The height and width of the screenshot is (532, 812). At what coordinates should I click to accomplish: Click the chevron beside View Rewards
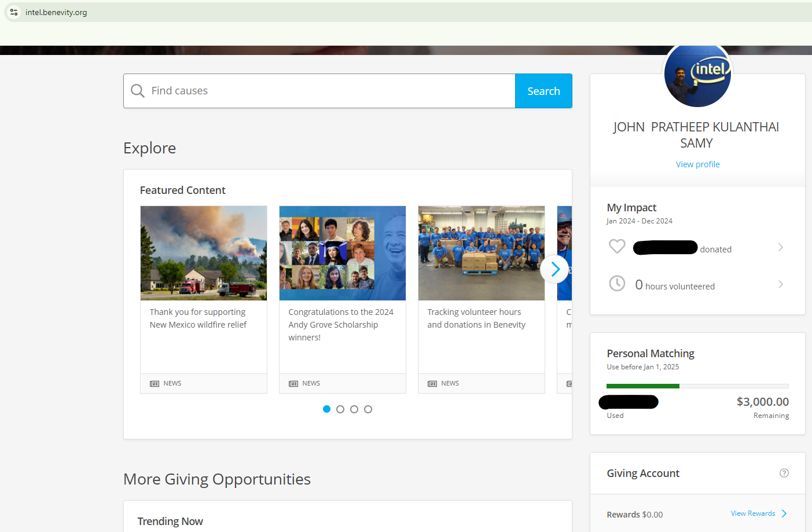tap(784, 513)
